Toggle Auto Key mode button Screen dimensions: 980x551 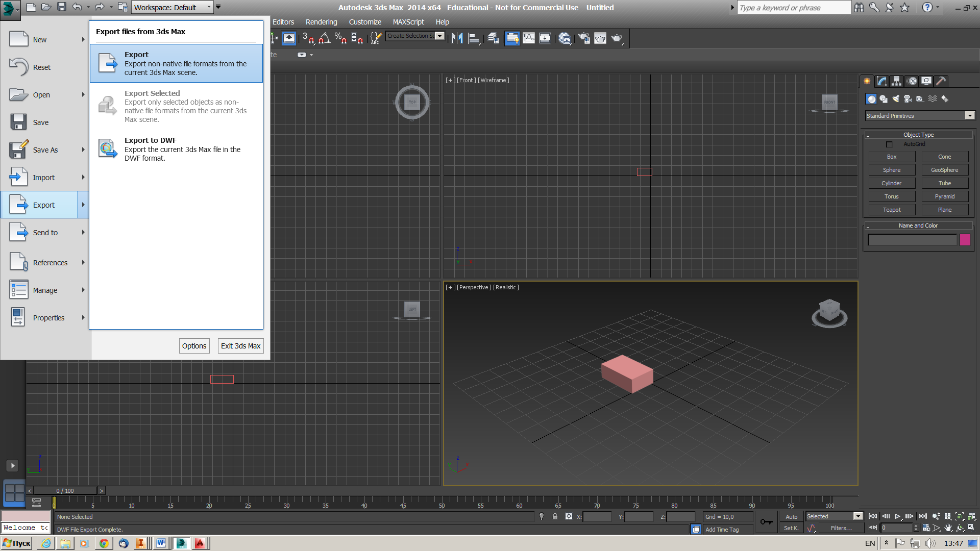pos(791,516)
